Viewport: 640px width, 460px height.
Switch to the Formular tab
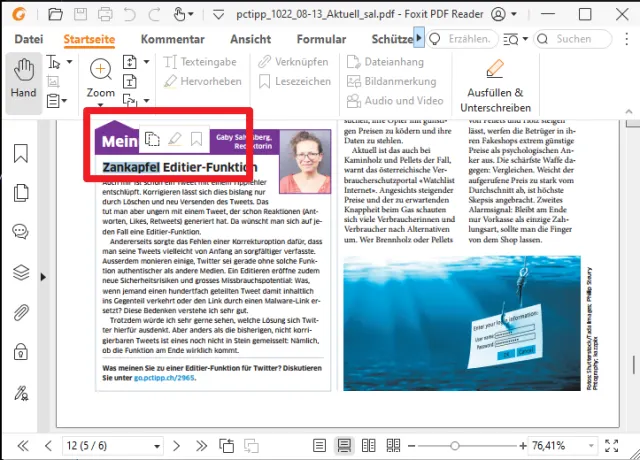pyautogui.click(x=321, y=39)
